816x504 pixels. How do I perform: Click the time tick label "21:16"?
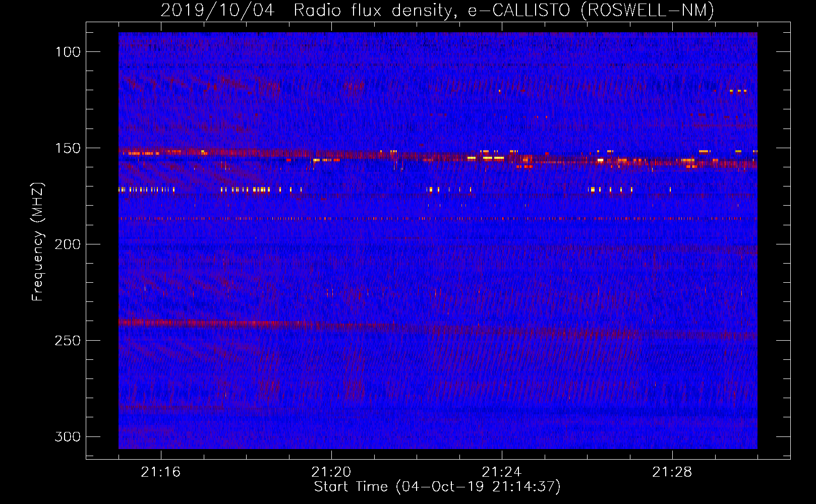tap(161, 472)
